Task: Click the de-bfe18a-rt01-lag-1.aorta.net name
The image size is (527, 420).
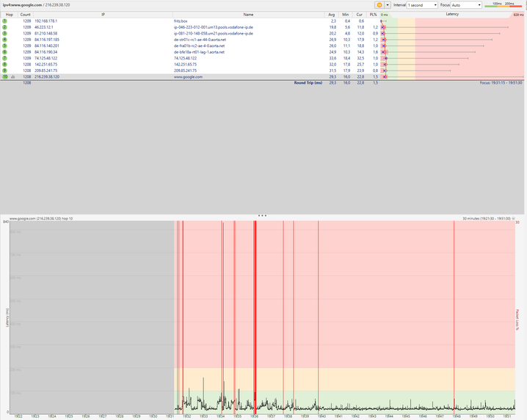Action: (x=199, y=52)
